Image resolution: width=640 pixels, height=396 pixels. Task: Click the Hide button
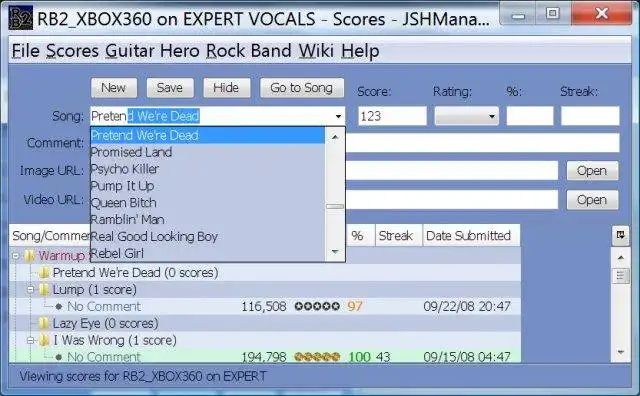227,88
